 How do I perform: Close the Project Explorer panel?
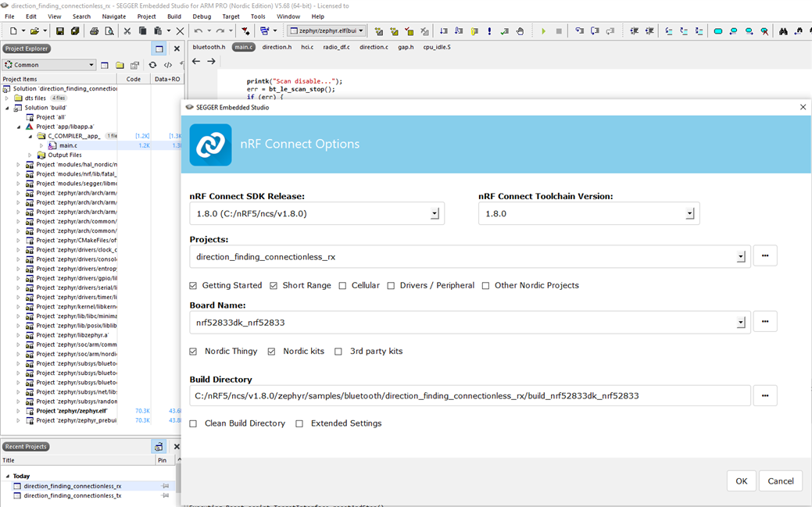click(177, 48)
